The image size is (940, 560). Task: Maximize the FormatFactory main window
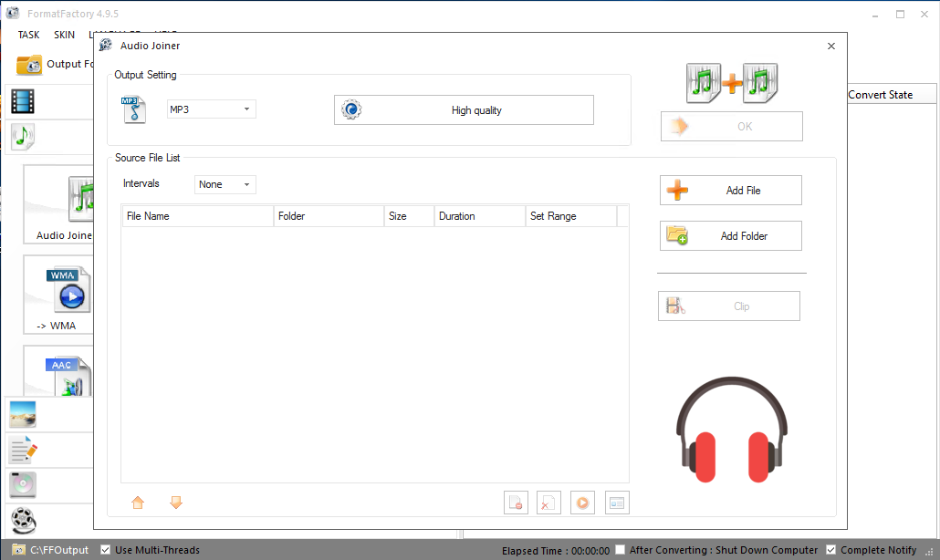pyautogui.click(x=900, y=15)
